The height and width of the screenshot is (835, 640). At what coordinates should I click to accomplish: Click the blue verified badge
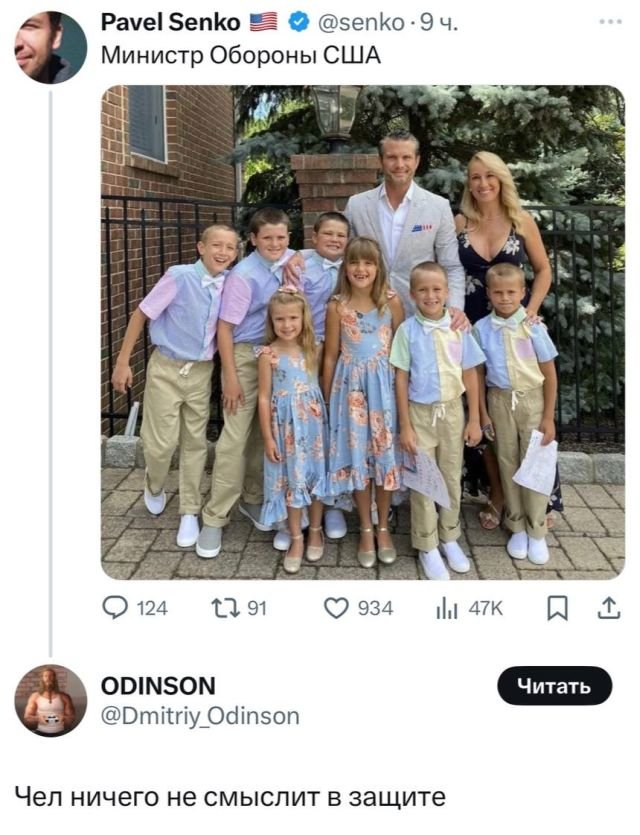click(298, 22)
